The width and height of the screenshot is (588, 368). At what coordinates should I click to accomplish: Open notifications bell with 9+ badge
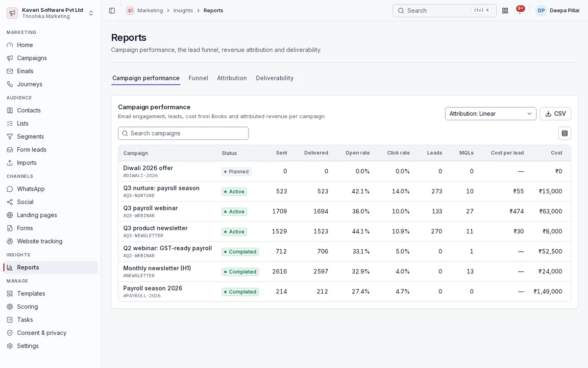(520, 10)
